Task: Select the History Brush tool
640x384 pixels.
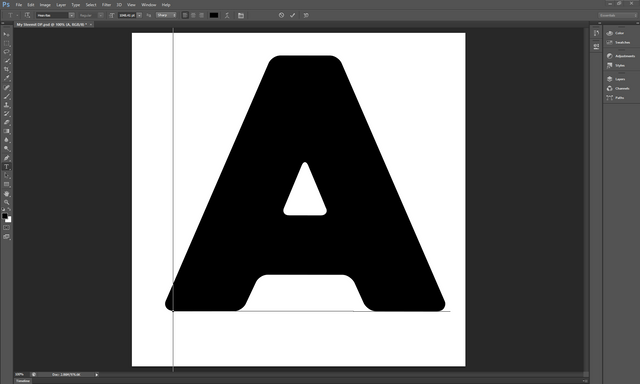Action: 6,114
